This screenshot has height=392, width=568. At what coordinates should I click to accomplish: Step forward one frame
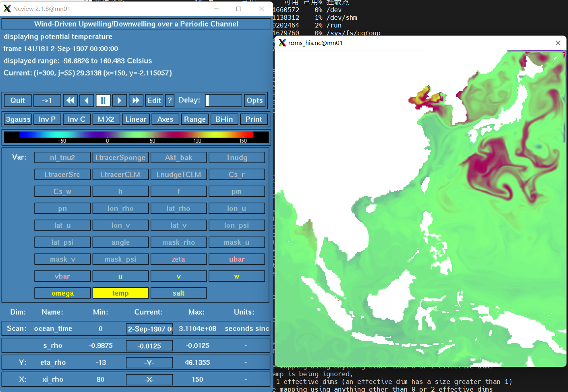tap(119, 101)
